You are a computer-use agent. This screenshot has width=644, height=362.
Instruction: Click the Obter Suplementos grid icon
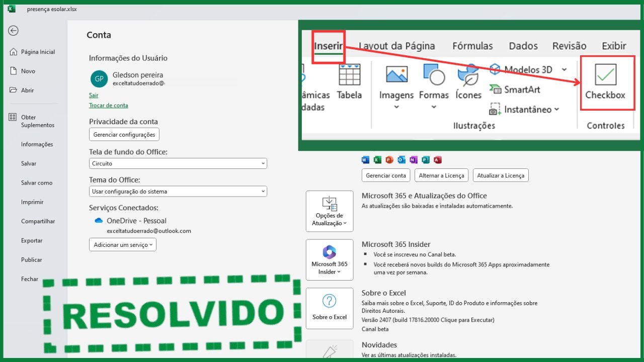coord(13,117)
